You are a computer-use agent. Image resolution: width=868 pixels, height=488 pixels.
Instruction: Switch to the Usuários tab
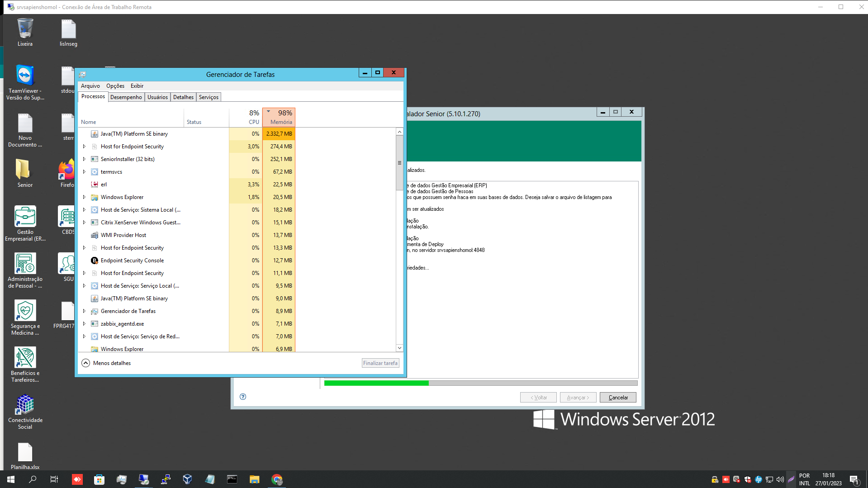pyautogui.click(x=157, y=97)
